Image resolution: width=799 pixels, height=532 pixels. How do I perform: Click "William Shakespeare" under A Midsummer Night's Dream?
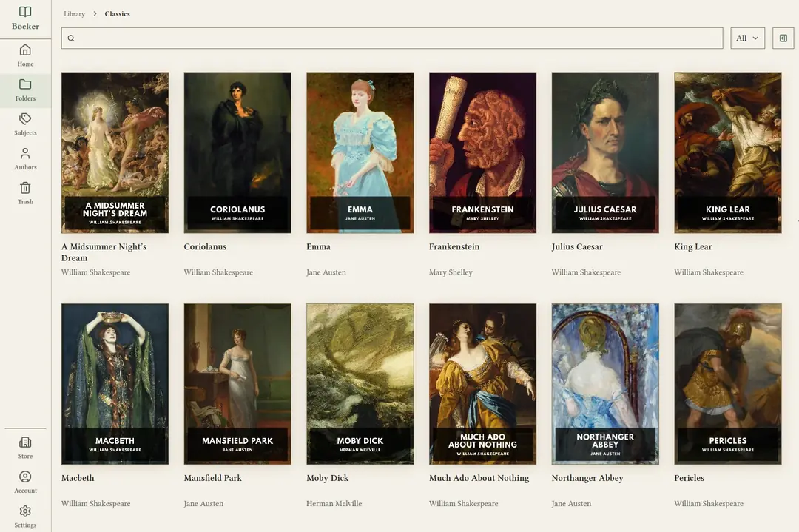click(x=95, y=272)
